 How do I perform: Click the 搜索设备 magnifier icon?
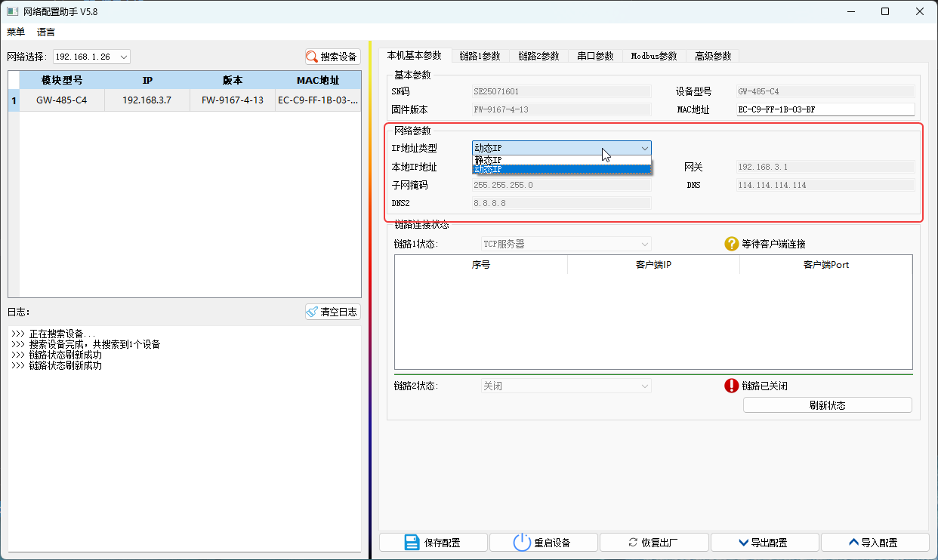point(311,56)
